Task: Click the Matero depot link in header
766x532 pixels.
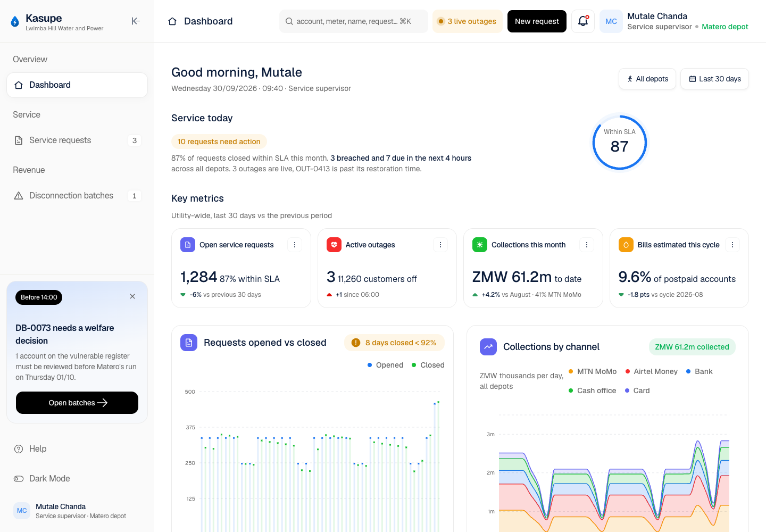Action: pyautogui.click(x=725, y=27)
